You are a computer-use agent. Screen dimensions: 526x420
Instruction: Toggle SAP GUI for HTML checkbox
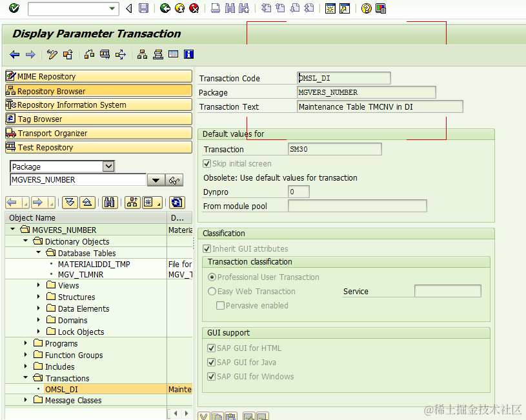pos(211,348)
